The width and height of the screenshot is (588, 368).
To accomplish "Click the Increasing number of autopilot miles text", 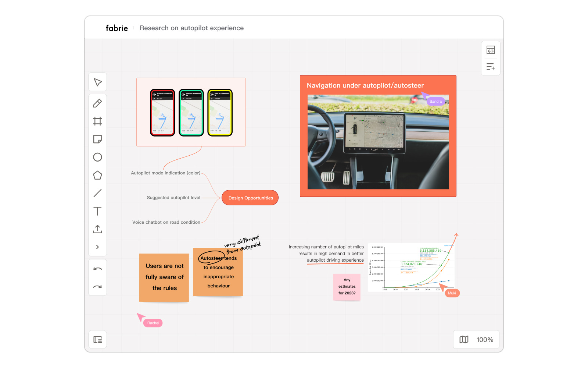I will (x=326, y=254).
